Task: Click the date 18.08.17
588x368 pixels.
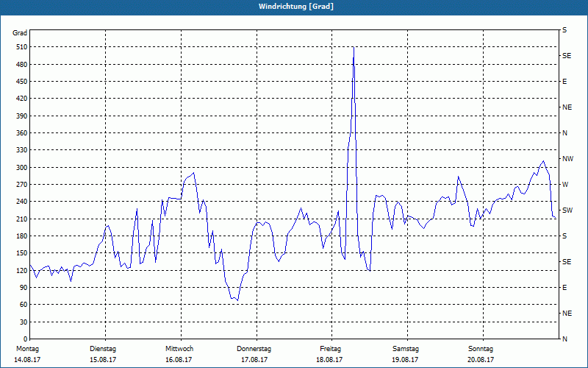Action: 329,360
